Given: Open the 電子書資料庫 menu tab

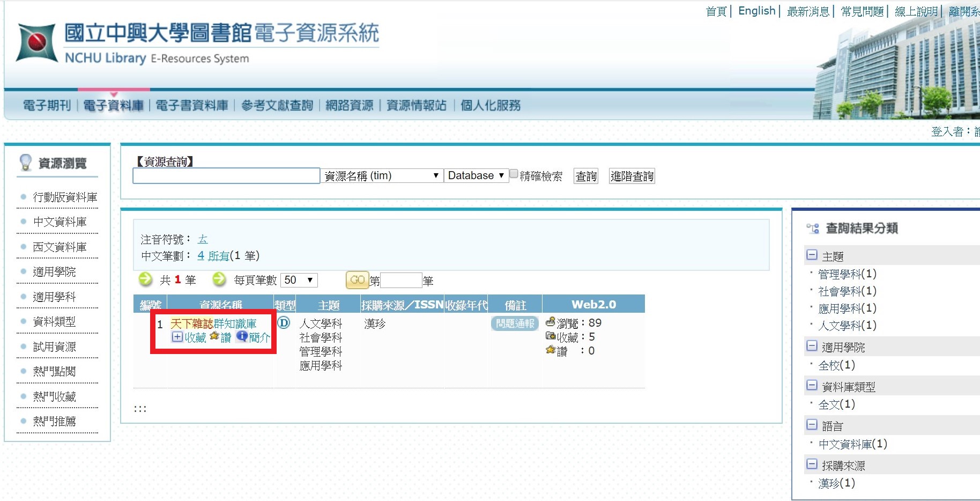Looking at the screenshot, I should (192, 105).
